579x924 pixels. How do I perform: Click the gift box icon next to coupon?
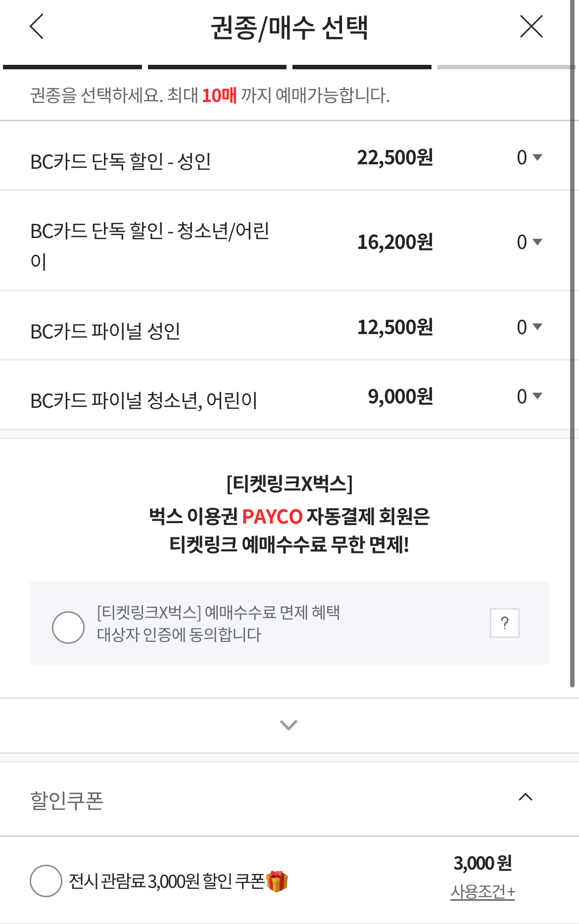277,881
